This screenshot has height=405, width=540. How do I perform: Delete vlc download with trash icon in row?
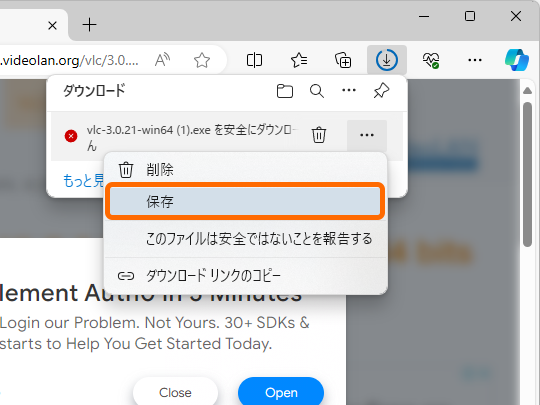point(319,135)
